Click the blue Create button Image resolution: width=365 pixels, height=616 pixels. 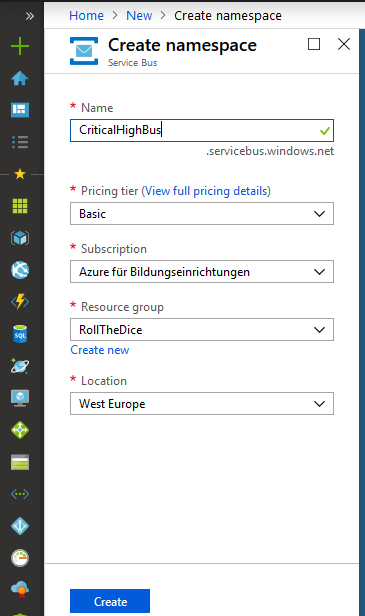point(110,601)
